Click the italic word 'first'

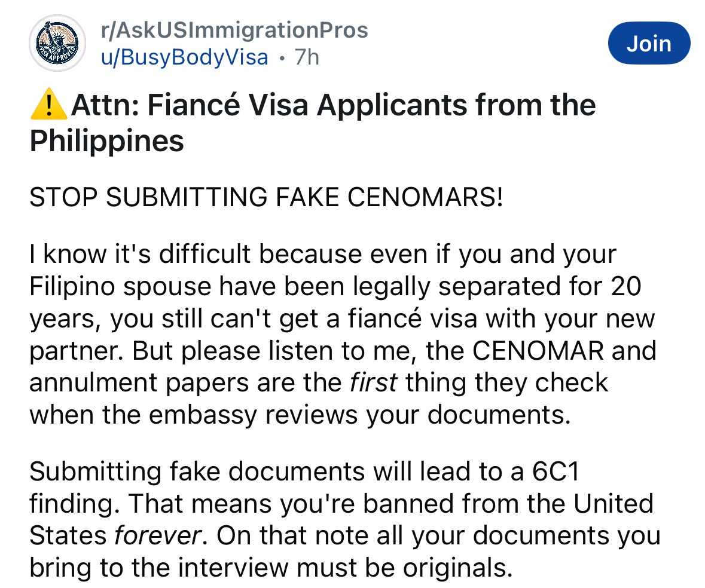[373, 383]
